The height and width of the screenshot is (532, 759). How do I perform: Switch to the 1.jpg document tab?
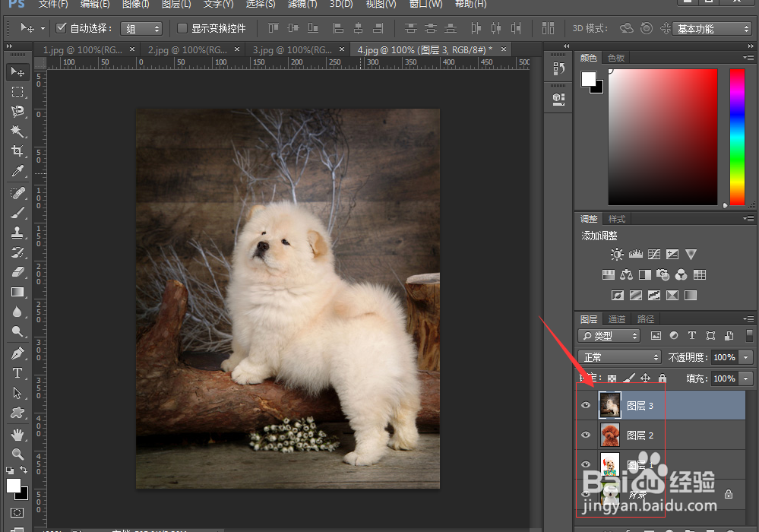click(82, 49)
